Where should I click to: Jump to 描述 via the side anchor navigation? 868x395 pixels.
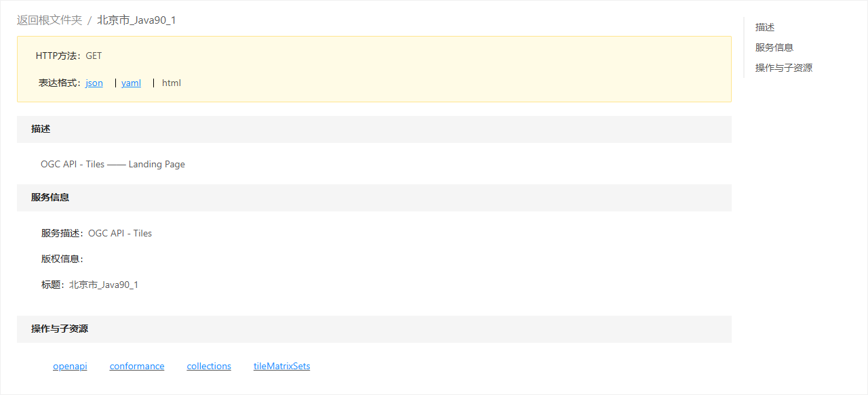click(x=765, y=28)
